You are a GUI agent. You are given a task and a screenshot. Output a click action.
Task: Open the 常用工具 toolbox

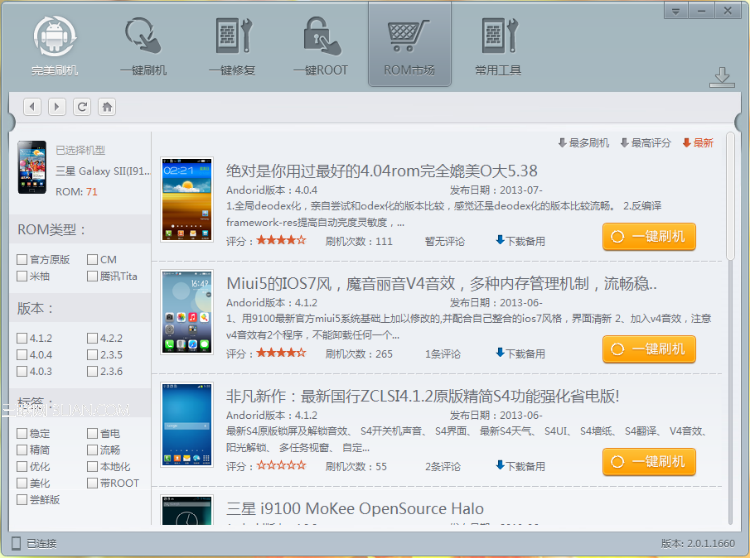pos(498,46)
